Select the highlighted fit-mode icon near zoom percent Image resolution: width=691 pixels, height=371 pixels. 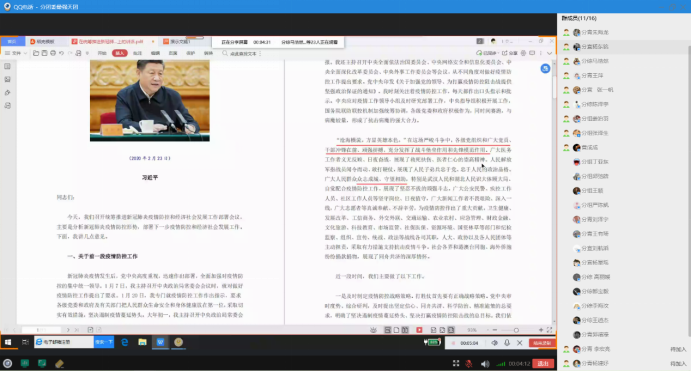coord(451,330)
